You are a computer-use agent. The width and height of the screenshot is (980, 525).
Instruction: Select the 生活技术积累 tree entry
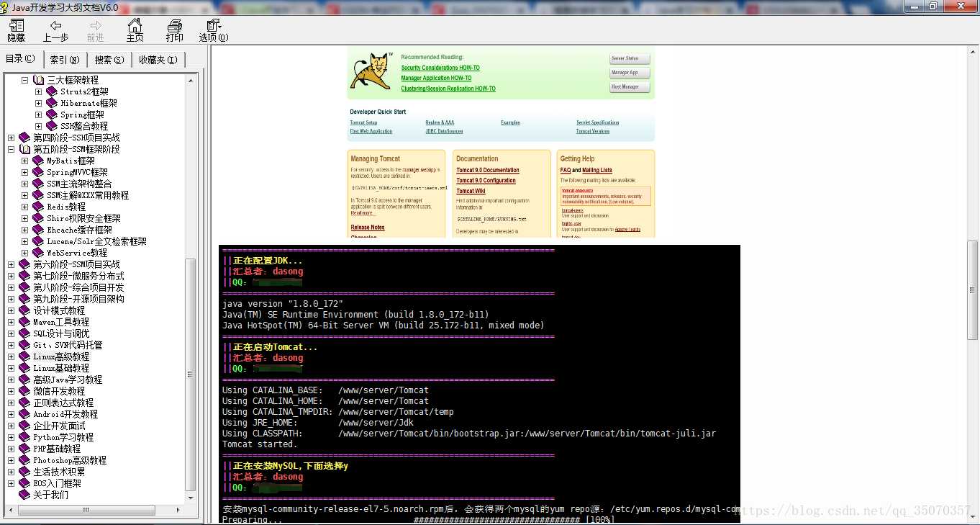coord(59,472)
